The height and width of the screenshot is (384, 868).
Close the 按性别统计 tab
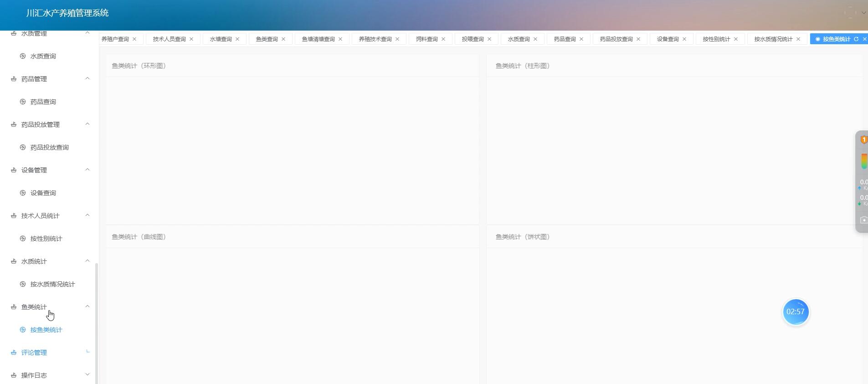pyautogui.click(x=736, y=39)
